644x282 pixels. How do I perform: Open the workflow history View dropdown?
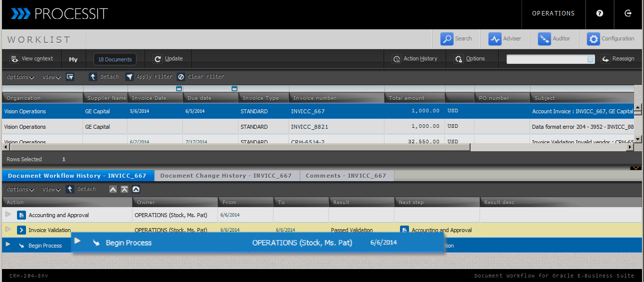pyautogui.click(x=51, y=190)
